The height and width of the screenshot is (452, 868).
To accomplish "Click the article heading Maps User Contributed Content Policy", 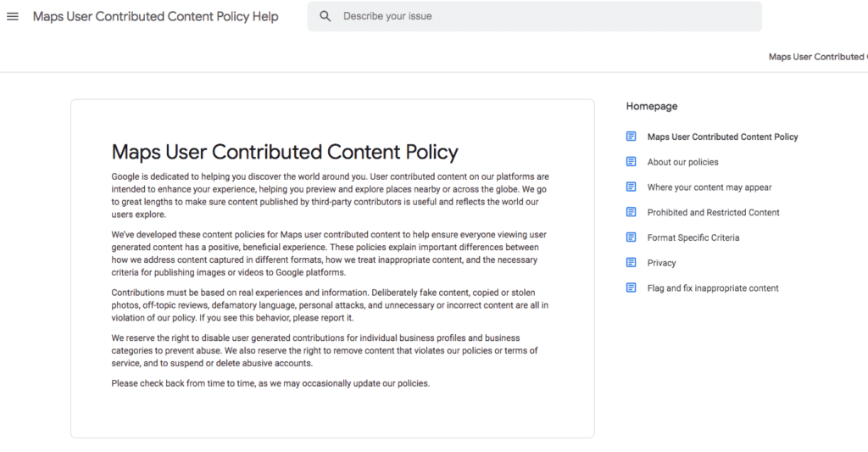I will [x=285, y=153].
